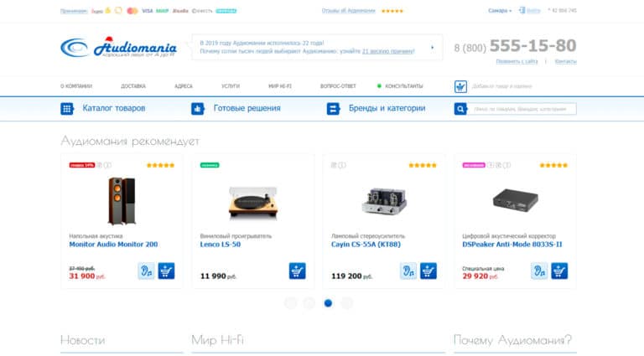The width and height of the screenshot is (644, 356).
Task: Open Адреса menu item
Action: [x=183, y=86]
